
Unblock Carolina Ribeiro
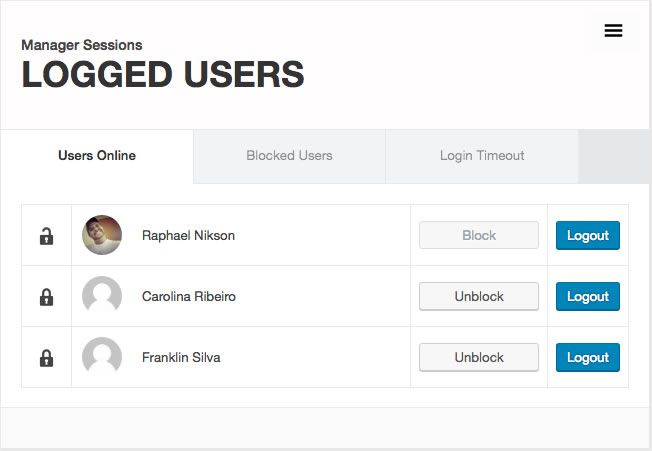[x=479, y=296]
